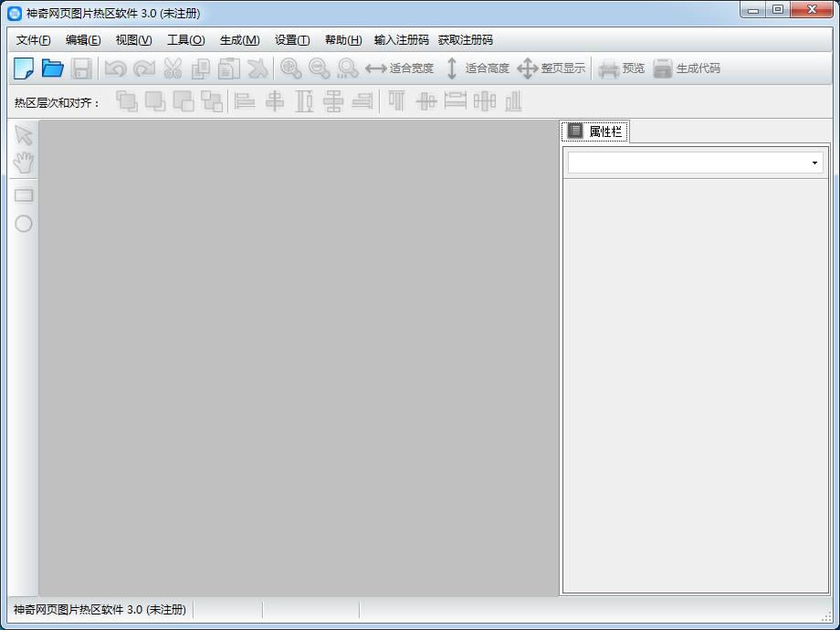Image resolution: width=840 pixels, height=630 pixels.
Task: Click the equal width icon
Action: pos(304,100)
